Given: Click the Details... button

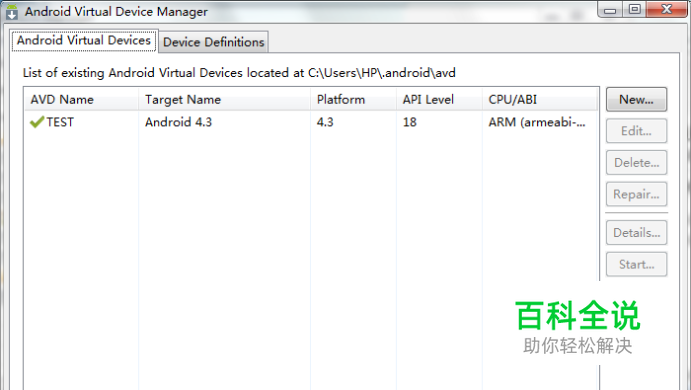Looking at the screenshot, I should coord(636,233).
